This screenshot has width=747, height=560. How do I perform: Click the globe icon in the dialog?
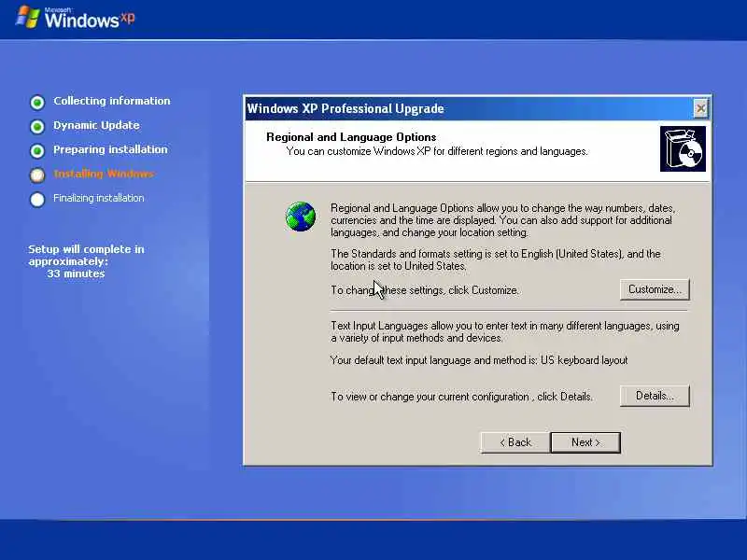(301, 217)
